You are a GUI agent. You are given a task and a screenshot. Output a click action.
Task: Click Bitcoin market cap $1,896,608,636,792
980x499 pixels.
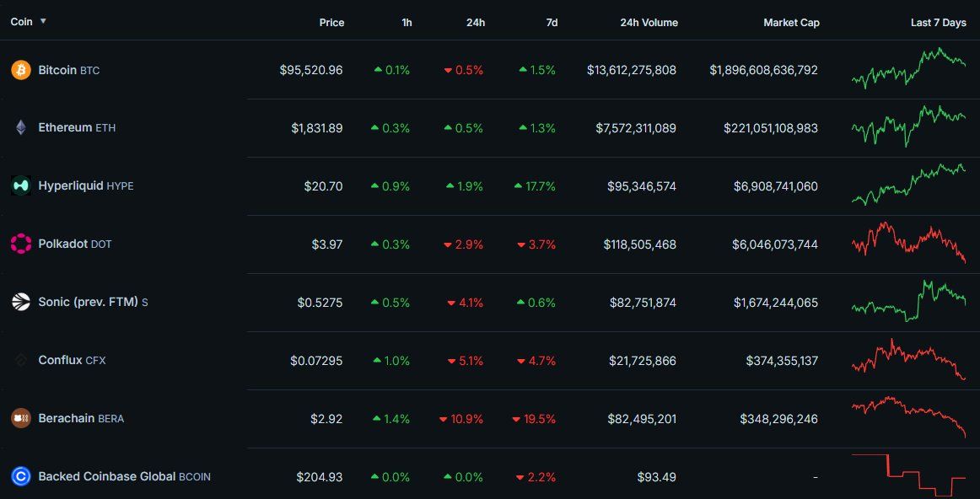click(764, 70)
